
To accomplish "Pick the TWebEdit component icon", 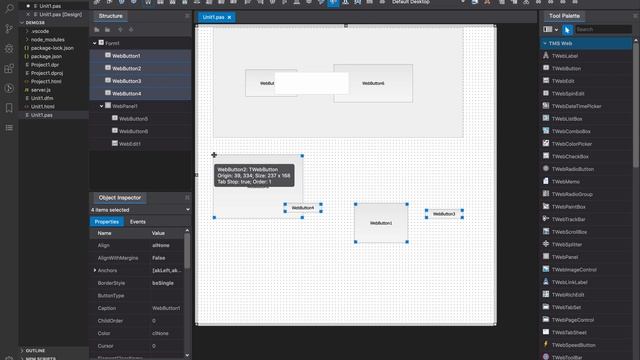I will coord(546,81).
